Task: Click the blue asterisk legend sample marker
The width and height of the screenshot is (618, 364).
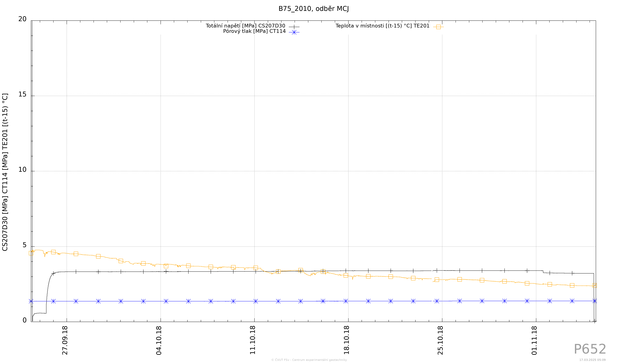Action: pyautogui.click(x=294, y=32)
